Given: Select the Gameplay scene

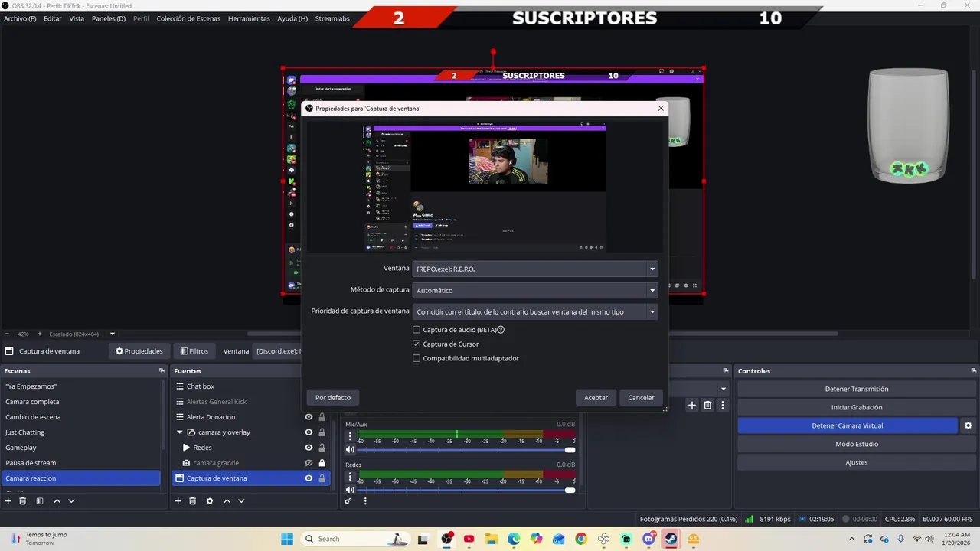Looking at the screenshot, I should click(x=80, y=448).
